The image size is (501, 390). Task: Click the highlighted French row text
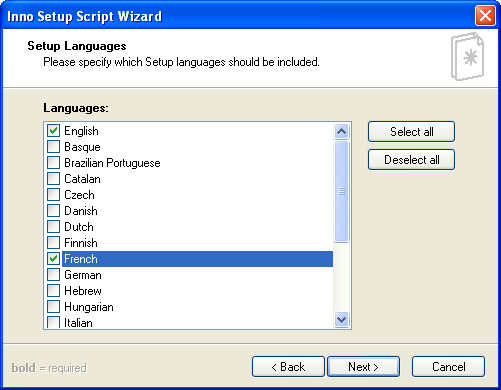click(x=81, y=259)
